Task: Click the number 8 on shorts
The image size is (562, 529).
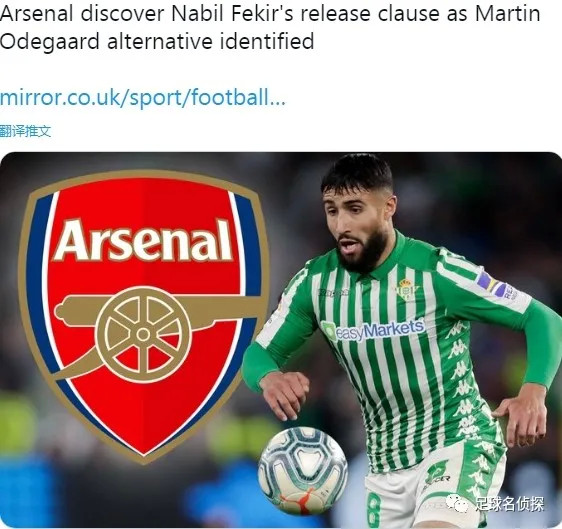Action: click(x=373, y=510)
